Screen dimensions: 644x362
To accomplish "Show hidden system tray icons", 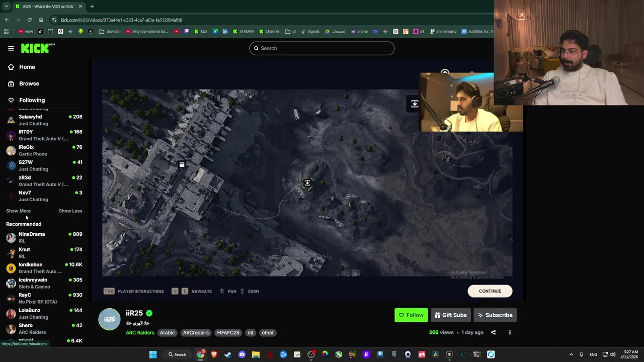I will tap(571, 354).
